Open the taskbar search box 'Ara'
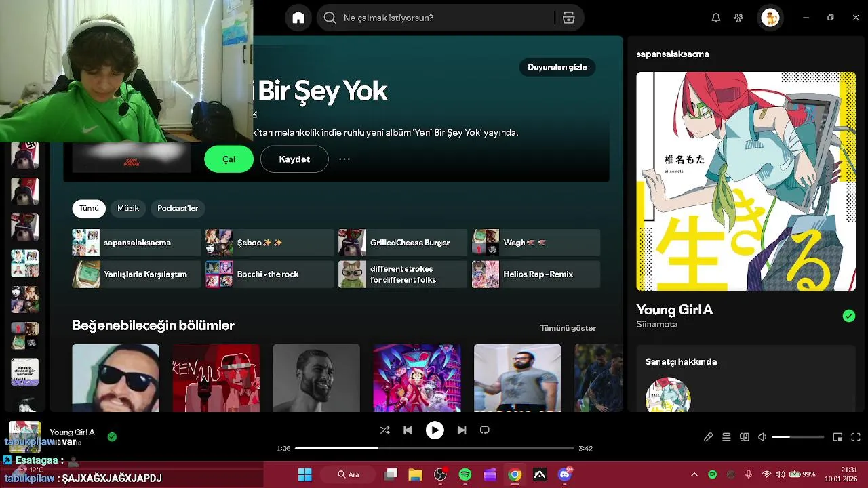868x488 pixels. pyautogui.click(x=349, y=474)
